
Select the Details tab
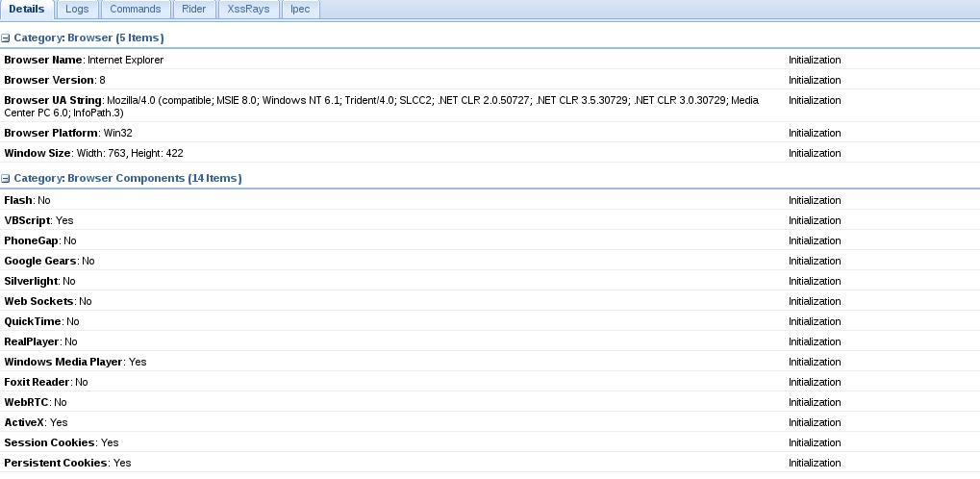click(27, 10)
